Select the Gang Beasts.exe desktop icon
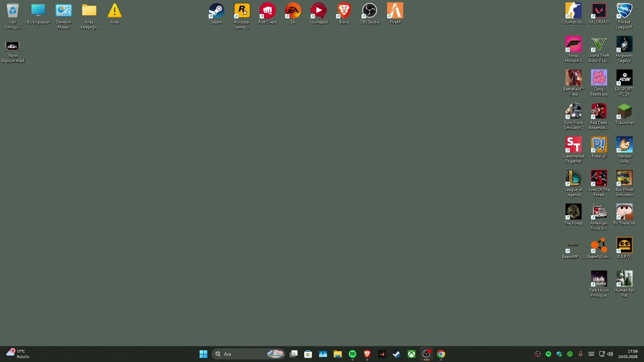The width and height of the screenshot is (644, 362). 599,83
